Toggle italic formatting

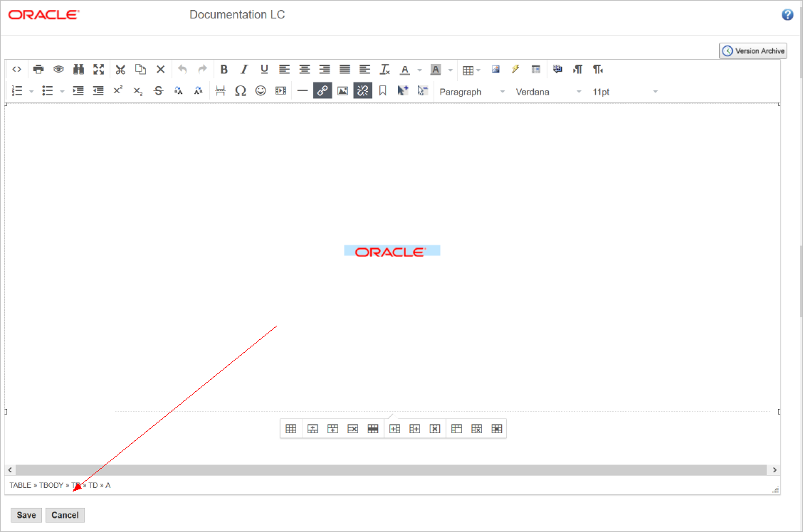coord(244,70)
